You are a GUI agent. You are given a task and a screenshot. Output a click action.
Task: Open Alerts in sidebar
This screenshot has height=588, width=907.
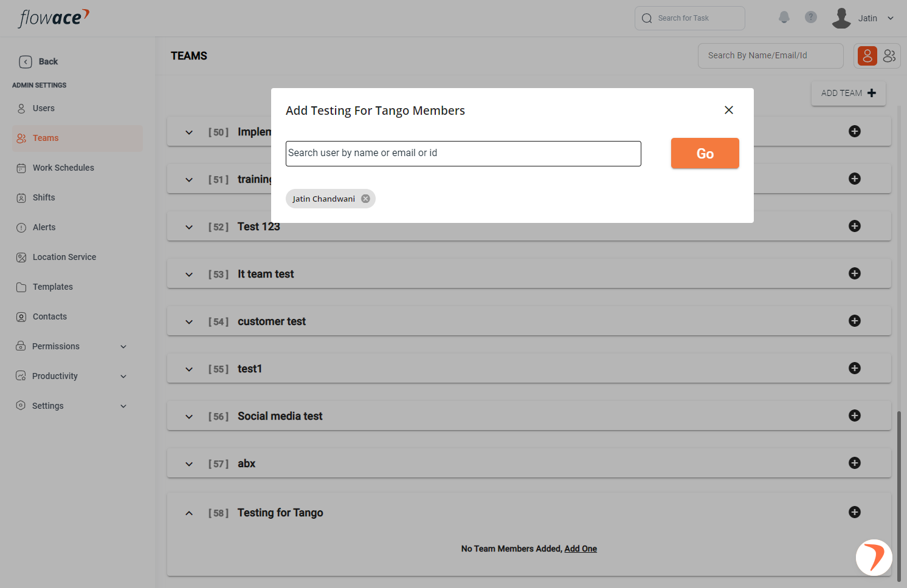click(44, 227)
